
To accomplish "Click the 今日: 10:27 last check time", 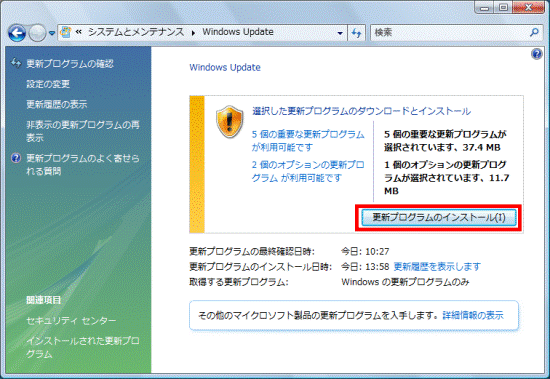I will (x=365, y=252).
